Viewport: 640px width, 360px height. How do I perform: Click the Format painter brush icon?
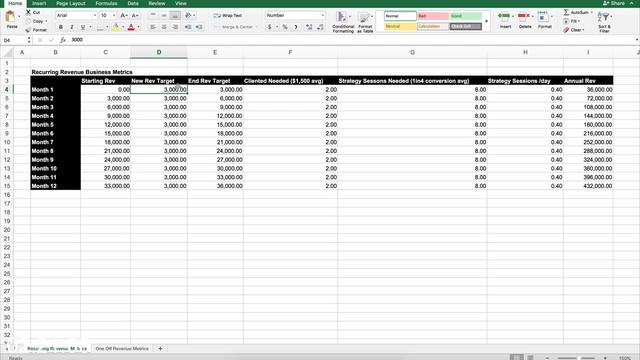click(x=28, y=30)
